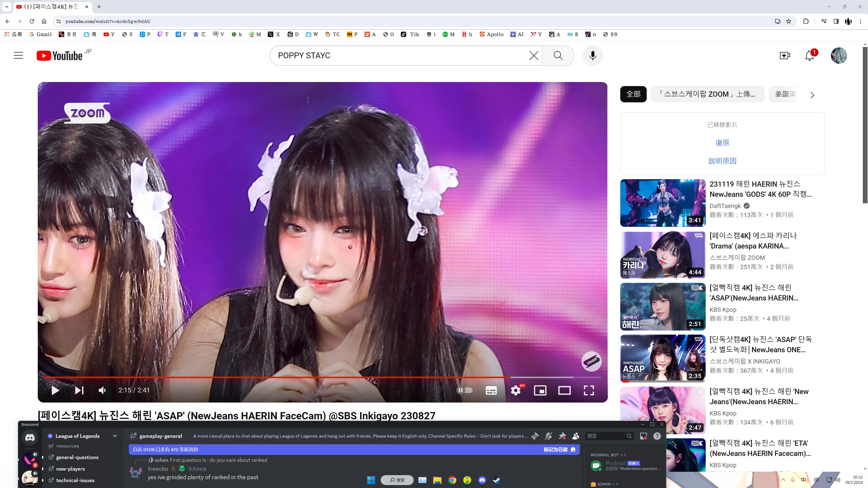This screenshot has width=868, height=488.
Task: Switch video to theater mode
Action: point(564,390)
